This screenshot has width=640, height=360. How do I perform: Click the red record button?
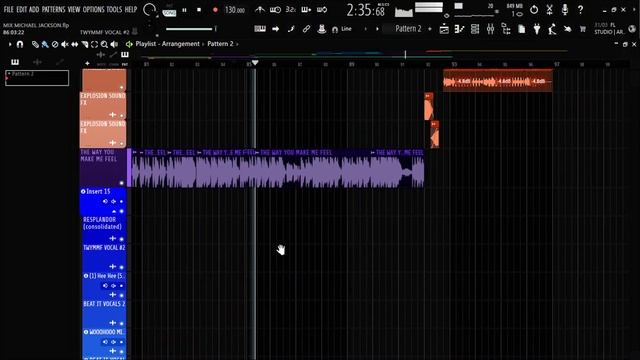[x=215, y=10]
